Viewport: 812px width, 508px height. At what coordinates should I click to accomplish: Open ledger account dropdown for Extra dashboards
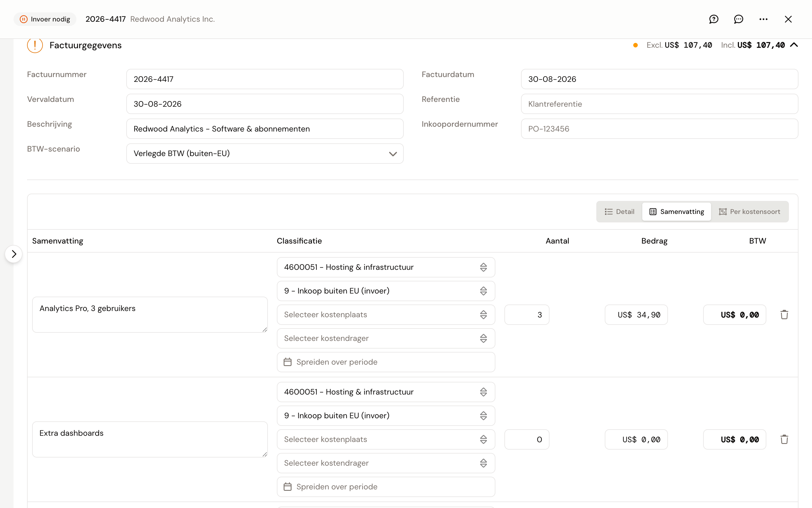tap(386, 392)
